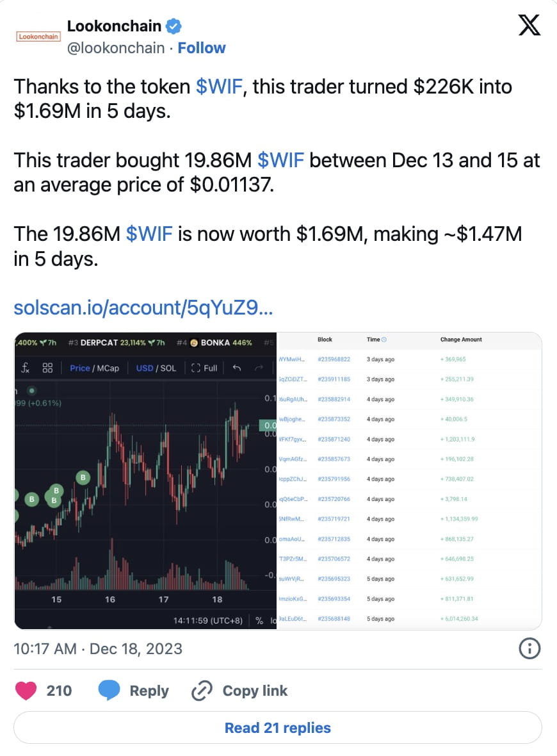Click the $WIF cashtag link
This screenshot has width=557, height=756.
coord(220,86)
